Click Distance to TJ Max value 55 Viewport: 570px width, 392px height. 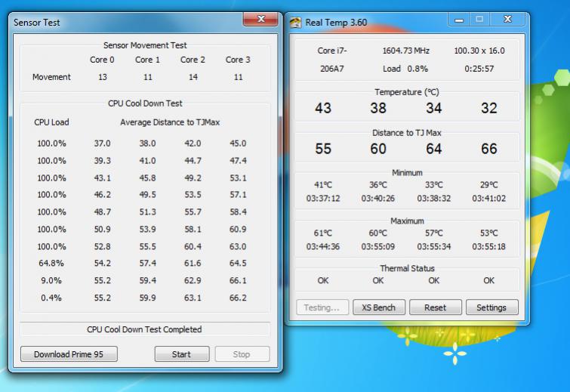click(x=323, y=149)
